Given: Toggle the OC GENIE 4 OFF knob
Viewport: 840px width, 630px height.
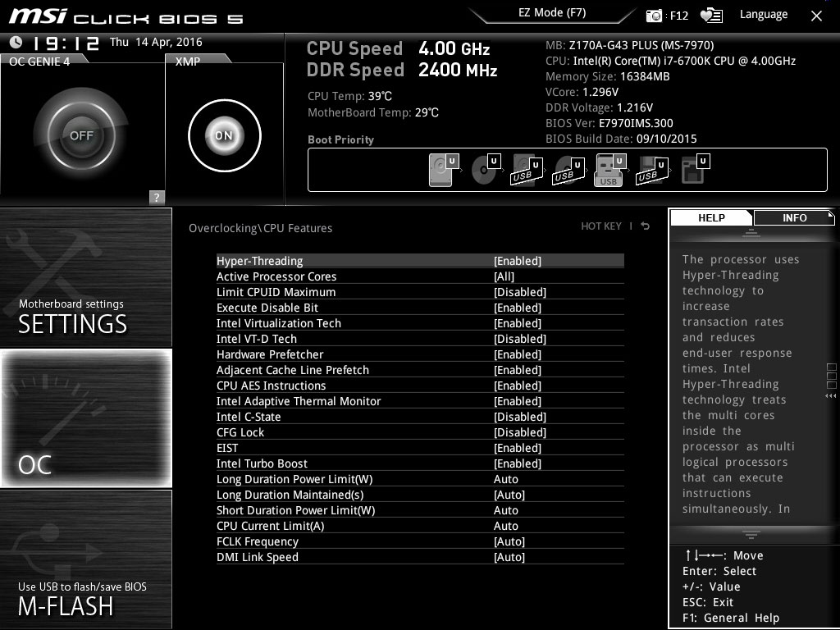Looking at the screenshot, I should coord(81,135).
